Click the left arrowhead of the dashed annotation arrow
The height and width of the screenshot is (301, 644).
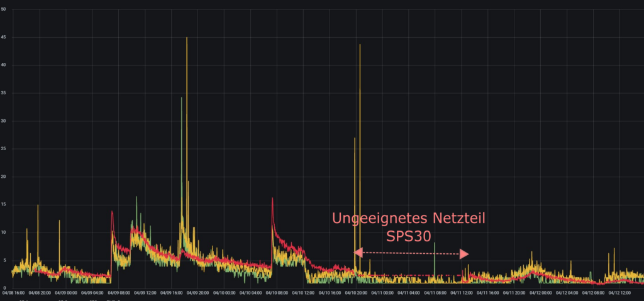(357, 253)
